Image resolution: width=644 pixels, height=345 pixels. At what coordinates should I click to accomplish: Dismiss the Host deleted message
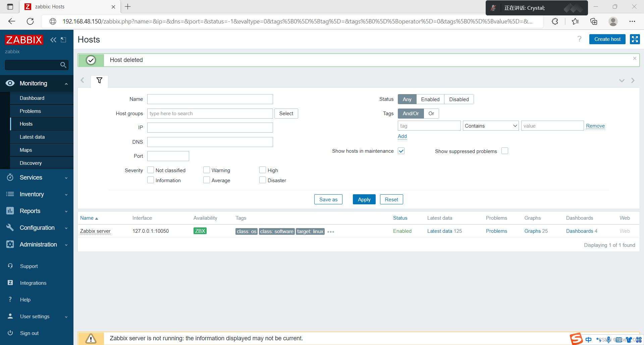[635, 58]
